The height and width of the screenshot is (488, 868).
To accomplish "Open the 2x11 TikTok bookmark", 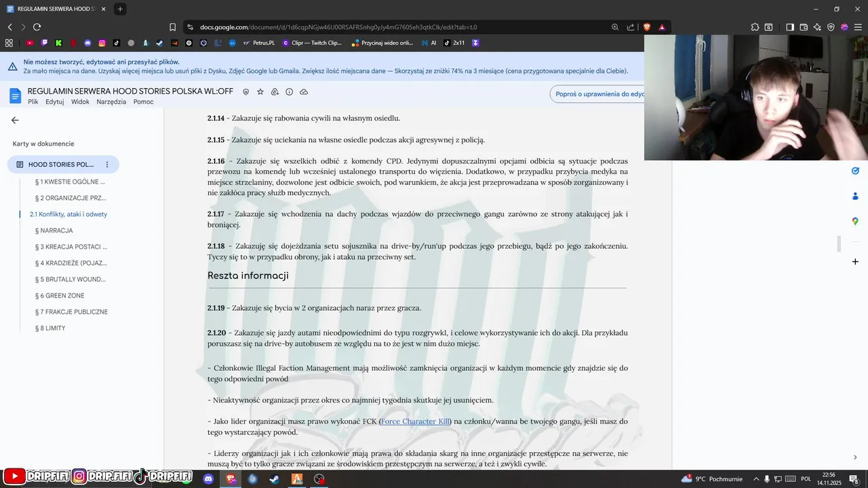I will point(454,43).
